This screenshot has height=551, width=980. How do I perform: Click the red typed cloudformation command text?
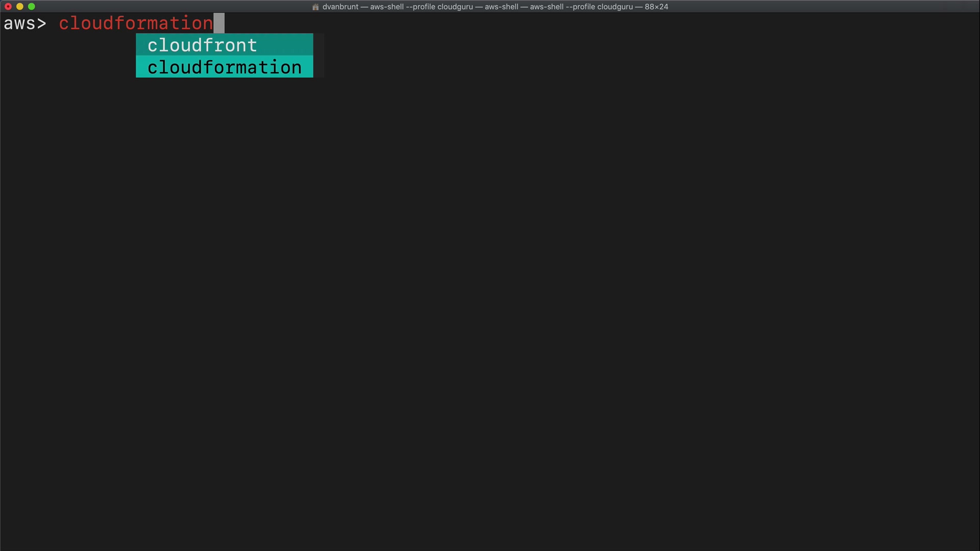[x=136, y=23]
